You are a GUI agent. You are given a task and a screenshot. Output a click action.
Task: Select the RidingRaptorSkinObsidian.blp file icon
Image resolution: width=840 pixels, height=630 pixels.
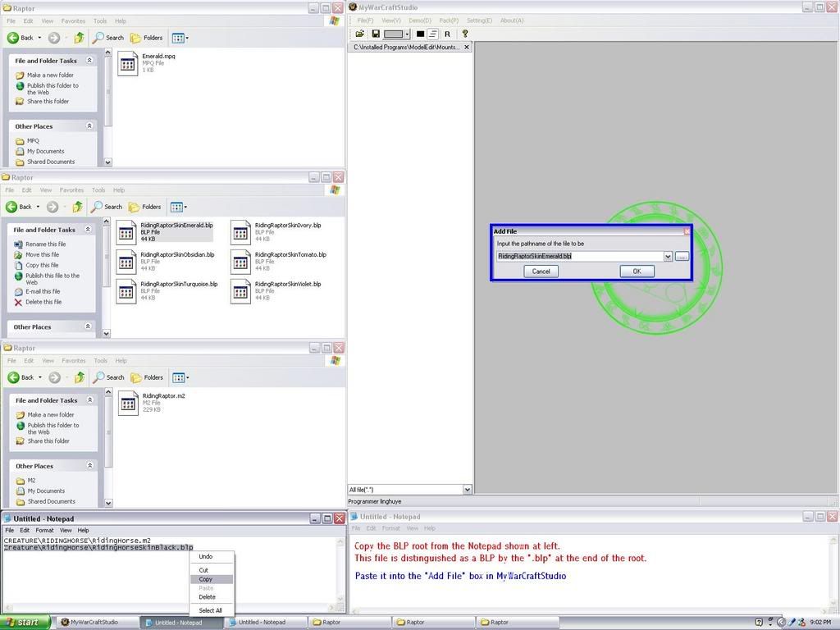pos(126,262)
